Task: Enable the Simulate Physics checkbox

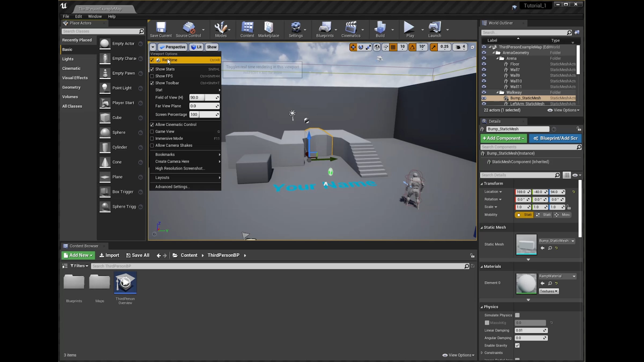Action: tap(517, 315)
